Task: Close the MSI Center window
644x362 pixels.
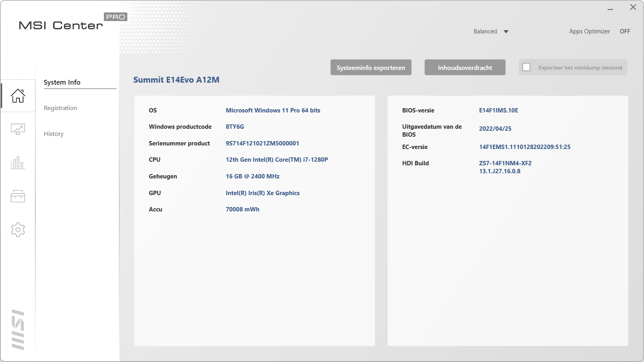Action: [x=633, y=8]
